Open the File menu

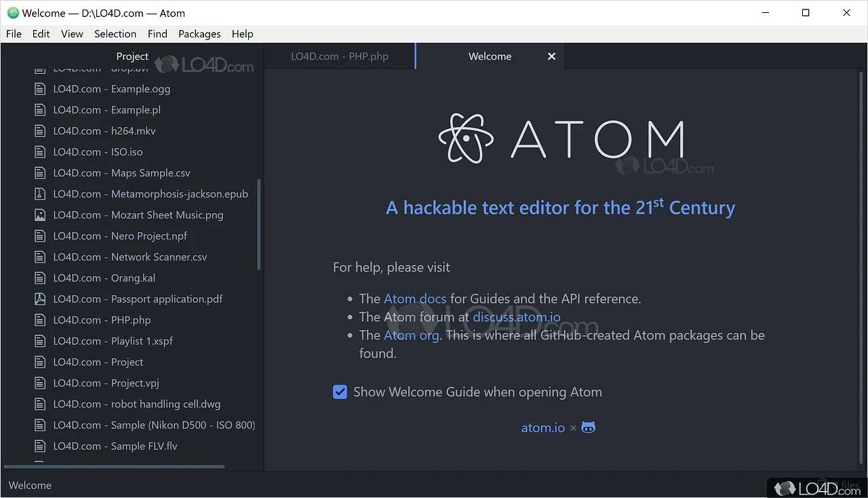click(x=14, y=34)
